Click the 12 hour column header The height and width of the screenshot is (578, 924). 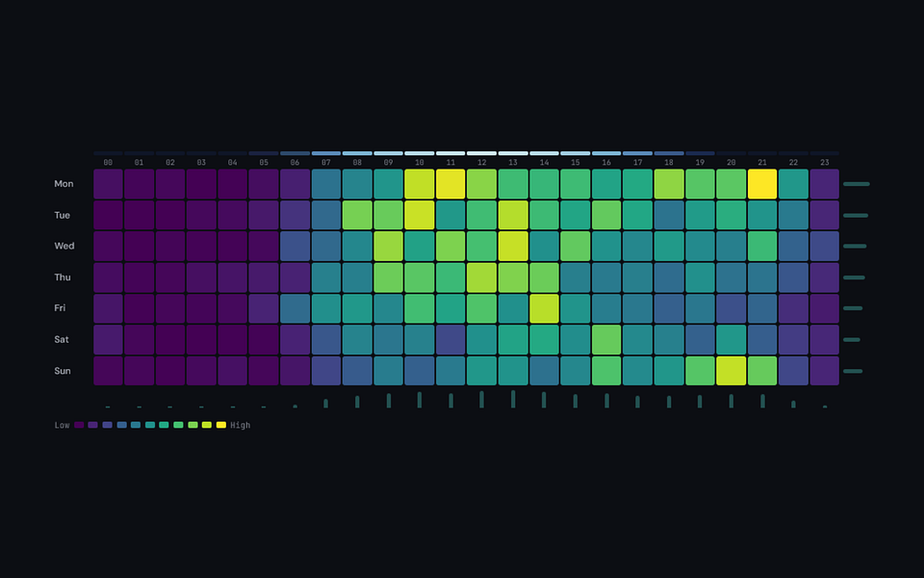point(481,162)
